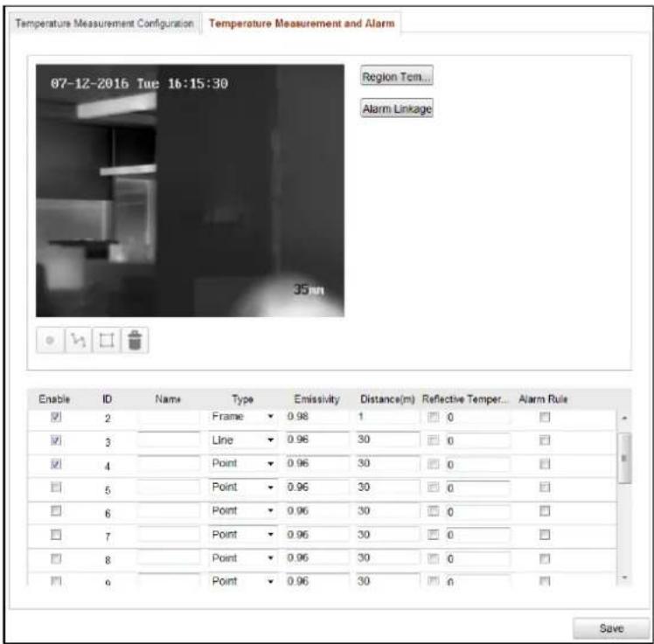Click the table scrollbar up arrow
The image size is (654, 644).
tap(624, 418)
